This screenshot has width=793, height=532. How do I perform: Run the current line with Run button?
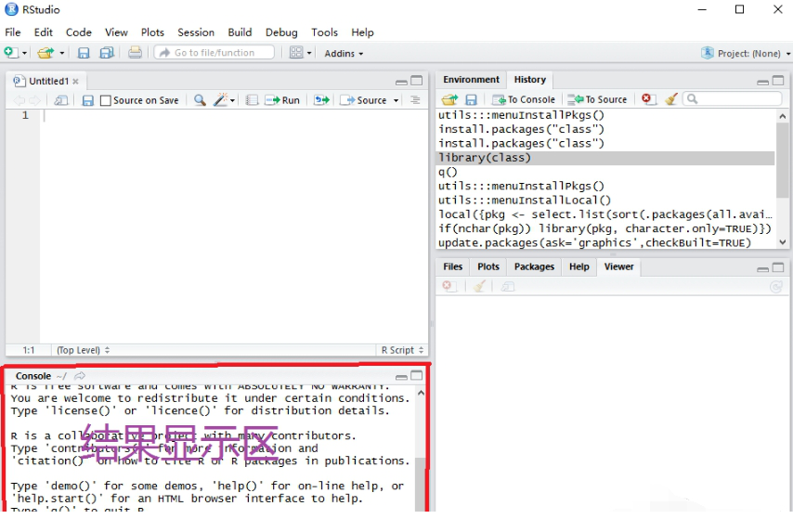282,100
